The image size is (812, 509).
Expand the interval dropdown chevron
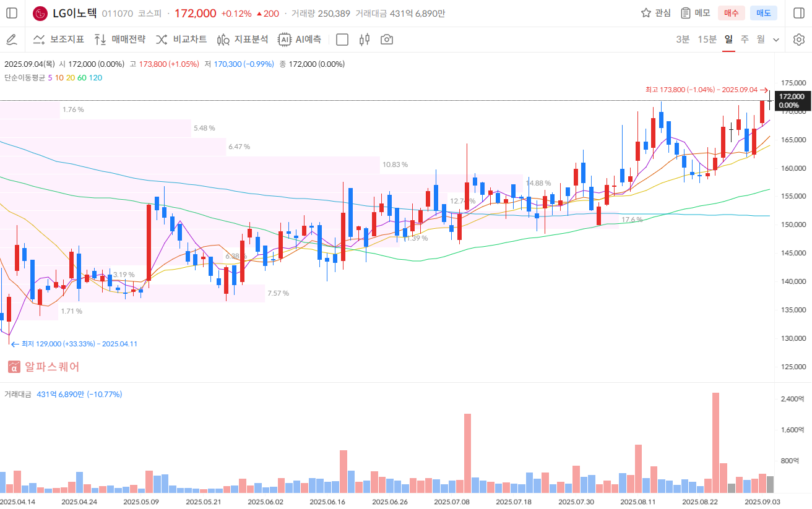point(776,40)
